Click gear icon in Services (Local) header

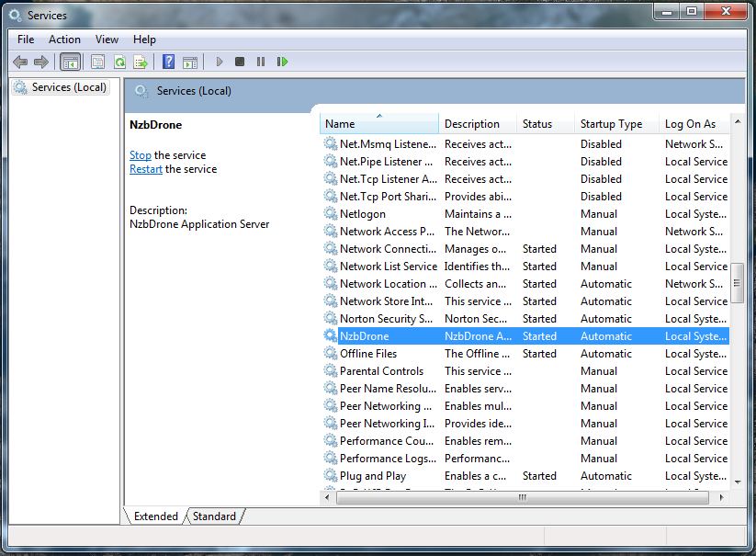[x=141, y=91]
